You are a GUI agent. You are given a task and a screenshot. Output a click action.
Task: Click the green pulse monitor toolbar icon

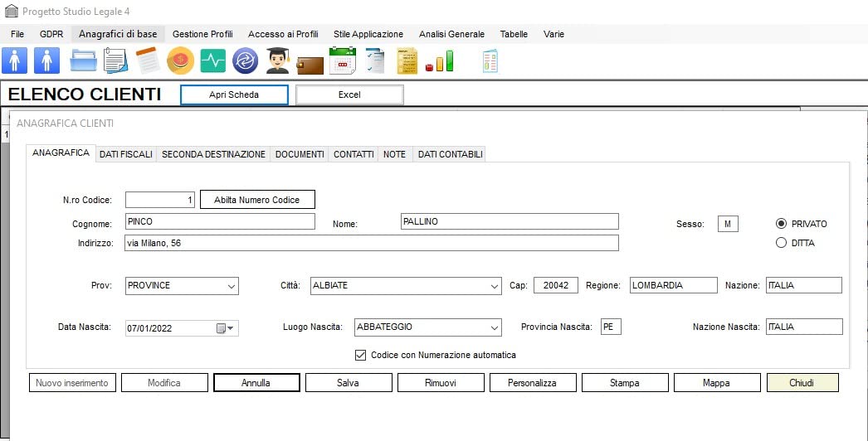[x=212, y=61]
